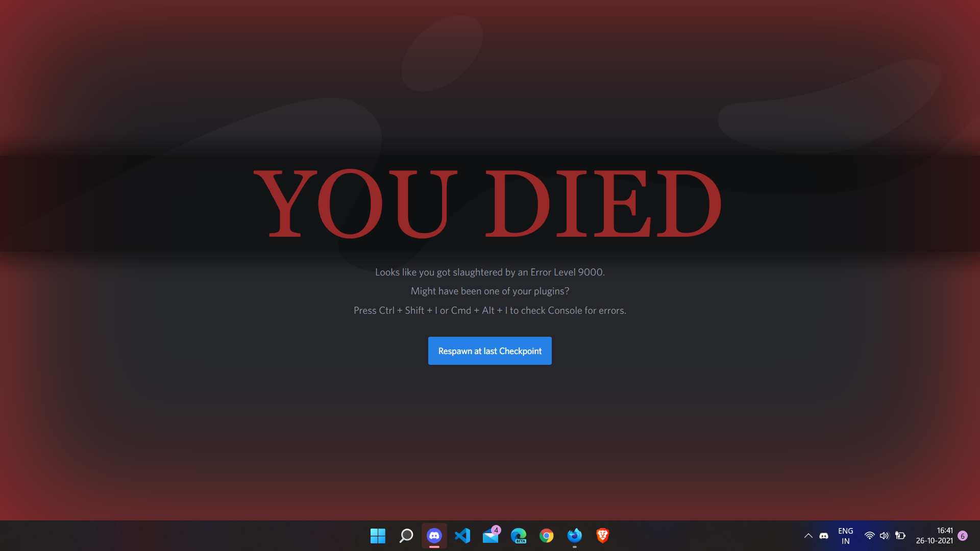Viewport: 980px width, 551px height.
Task: Click the battery charging status icon
Action: [x=900, y=536]
